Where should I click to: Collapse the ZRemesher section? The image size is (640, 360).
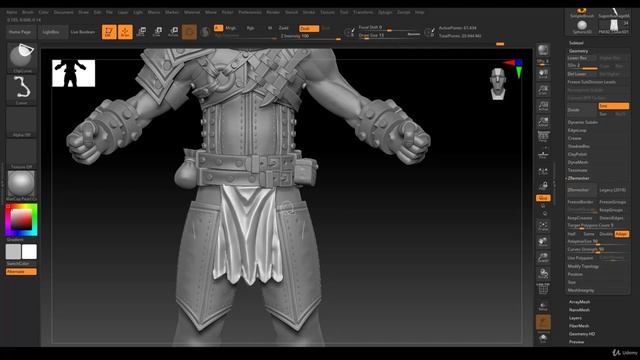point(578,178)
